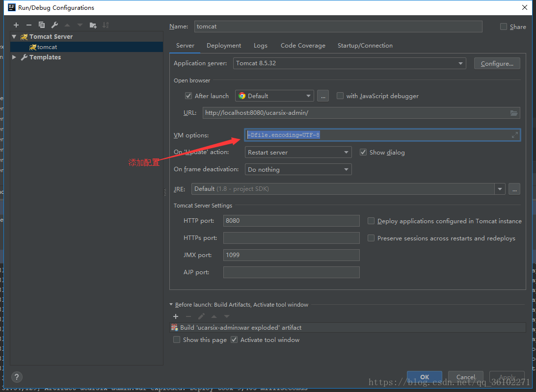Click the Name input field
The height and width of the screenshot is (392, 536).
coord(338,26)
